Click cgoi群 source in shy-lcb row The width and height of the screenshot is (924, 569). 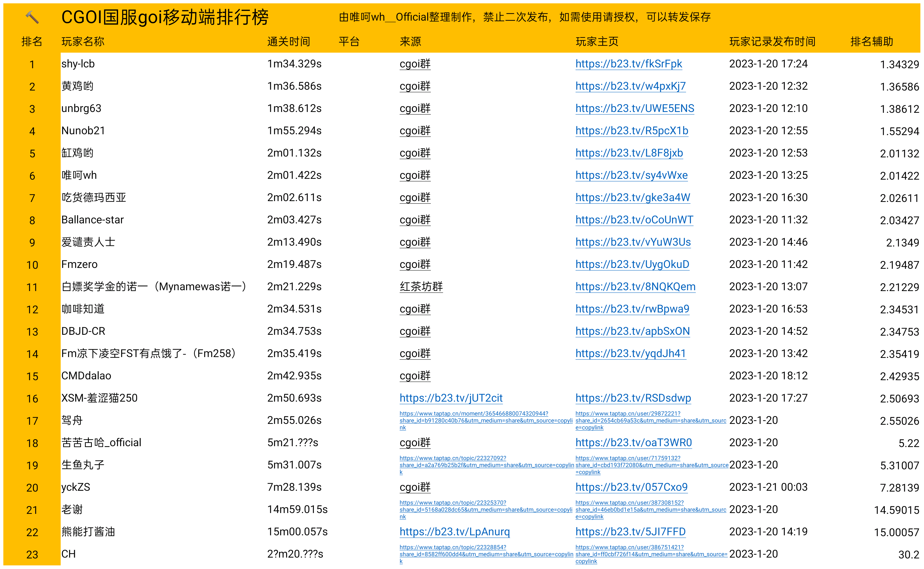pos(415,64)
